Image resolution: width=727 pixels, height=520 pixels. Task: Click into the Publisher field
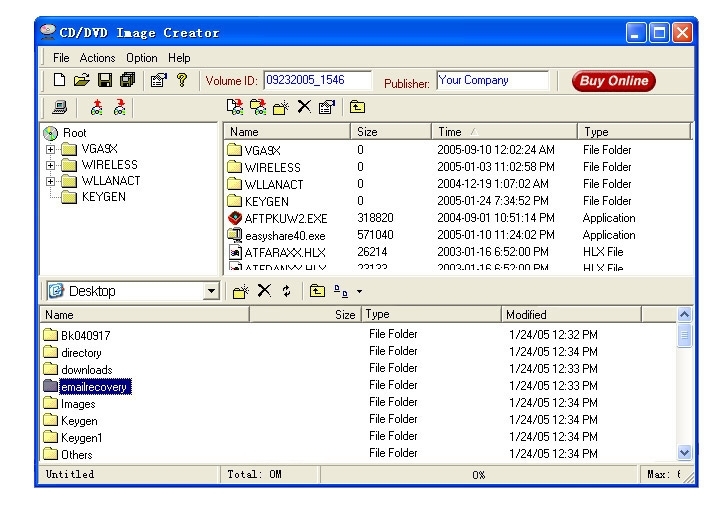[x=492, y=80]
